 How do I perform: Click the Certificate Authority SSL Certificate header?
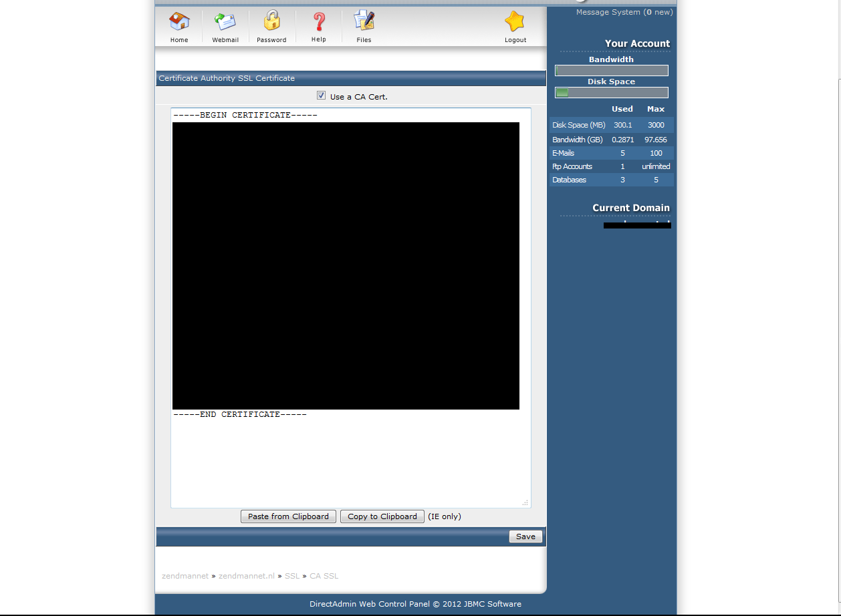click(x=227, y=78)
